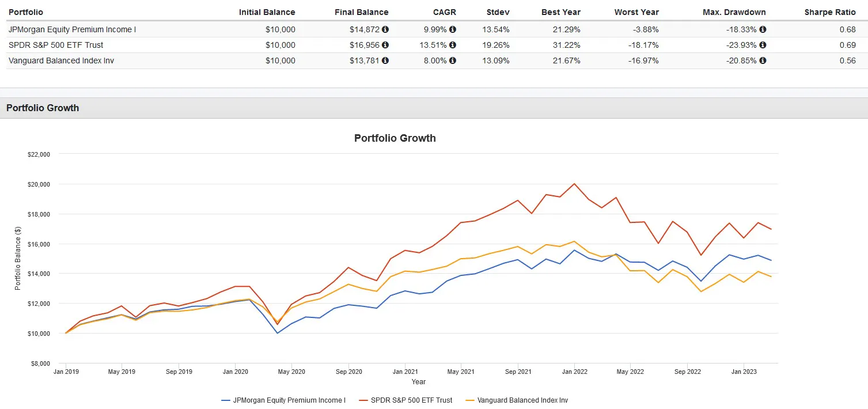Click info icon beside SPDR final balance $16,956
868x409 pixels.
(385, 45)
